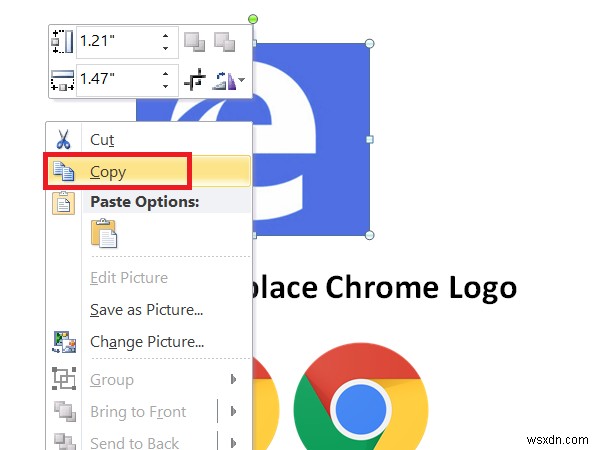Viewport: 600px width, 450px height.
Task: Click the paste clipboard button under Paste Options
Action: (104, 233)
